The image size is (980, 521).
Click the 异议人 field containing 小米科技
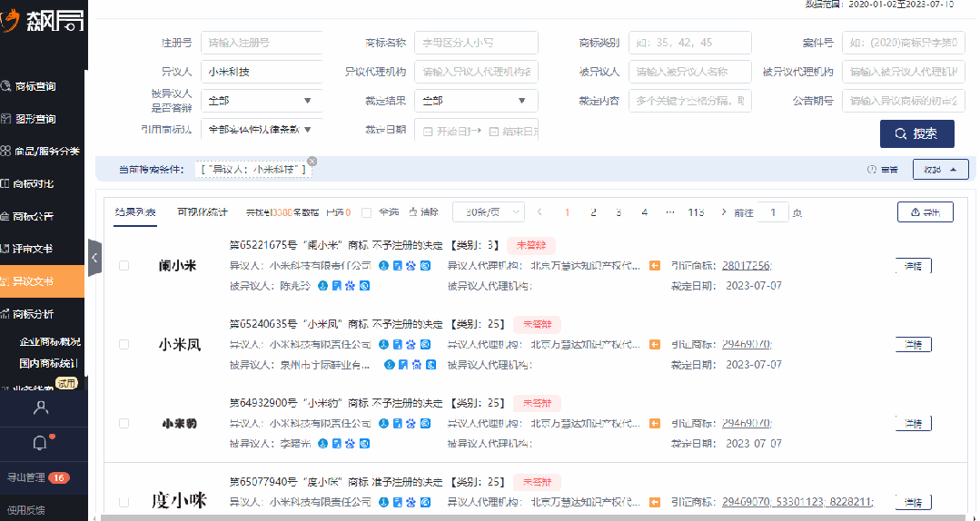pyautogui.click(x=262, y=72)
